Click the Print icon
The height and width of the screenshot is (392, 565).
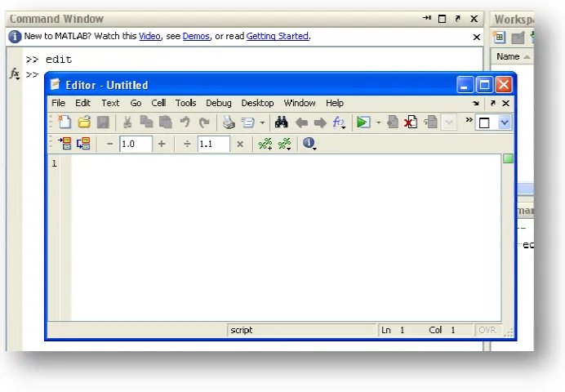[x=229, y=122]
